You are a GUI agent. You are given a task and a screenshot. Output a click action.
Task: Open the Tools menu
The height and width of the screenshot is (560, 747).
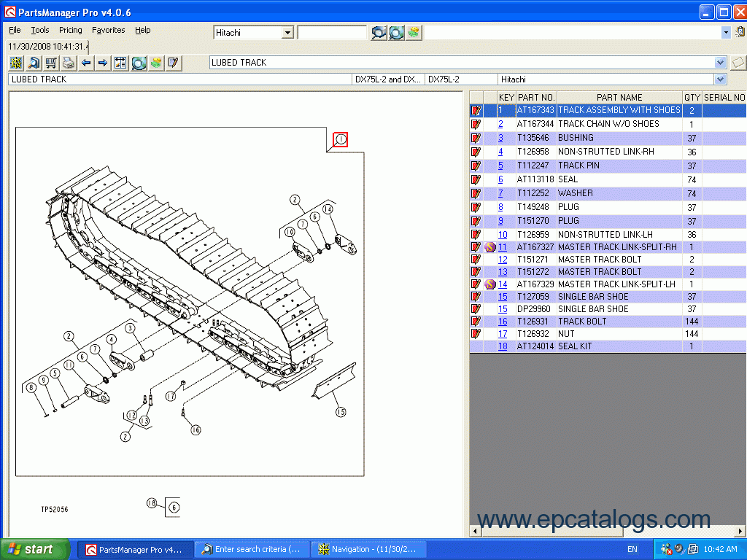pyautogui.click(x=40, y=30)
